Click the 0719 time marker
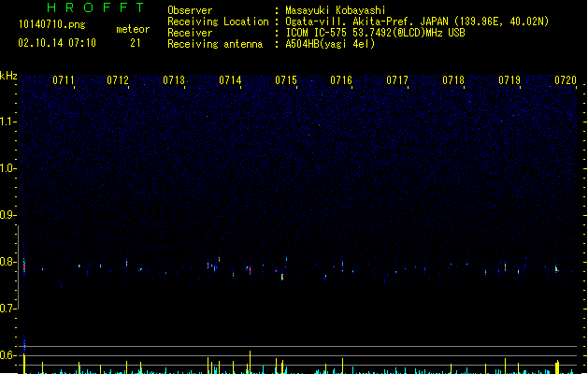Image resolution: width=588 pixels, height=374 pixels. point(509,80)
